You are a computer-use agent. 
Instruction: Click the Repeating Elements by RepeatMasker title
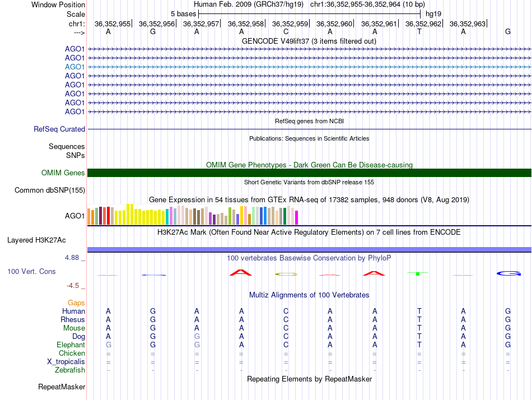[x=309, y=379]
